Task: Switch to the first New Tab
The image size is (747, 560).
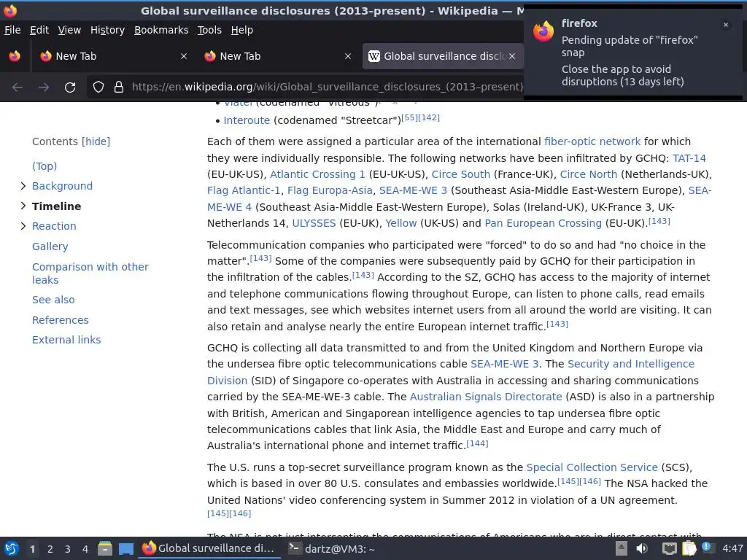Action: [x=113, y=56]
